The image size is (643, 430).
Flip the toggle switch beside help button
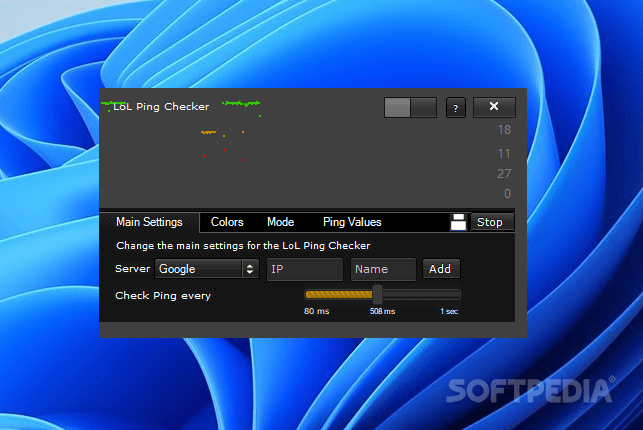pos(410,107)
